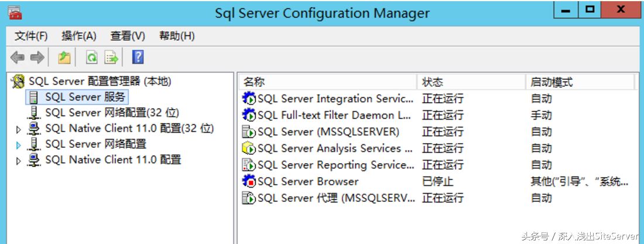Click the SQL Full-text Filter Daemon icon
The width and height of the screenshot is (644, 244).
click(249, 115)
